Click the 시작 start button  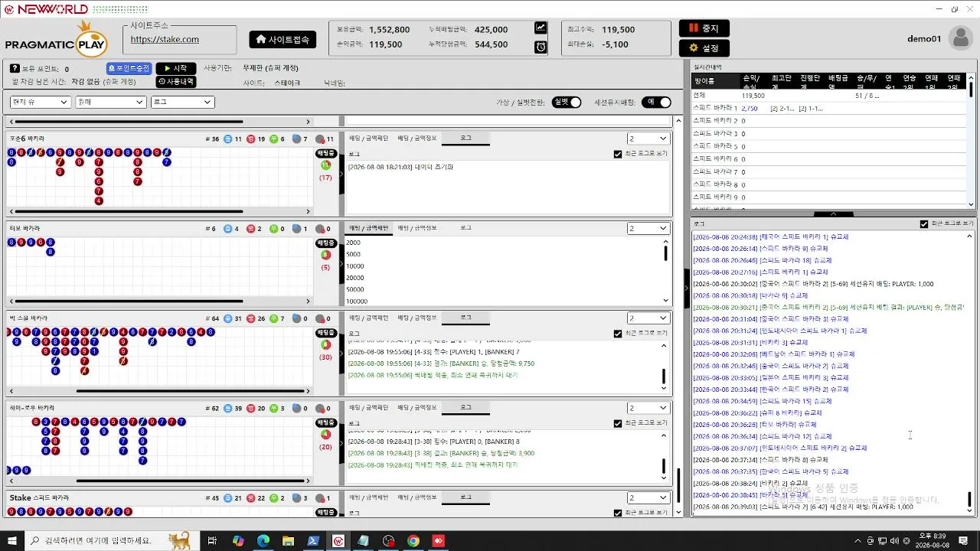[176, 68]
